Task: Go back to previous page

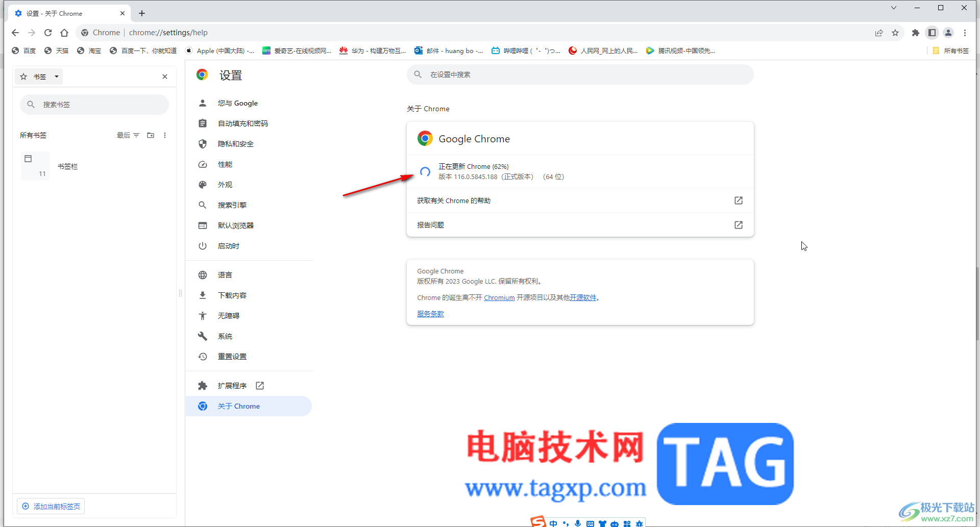Action: 15,33
